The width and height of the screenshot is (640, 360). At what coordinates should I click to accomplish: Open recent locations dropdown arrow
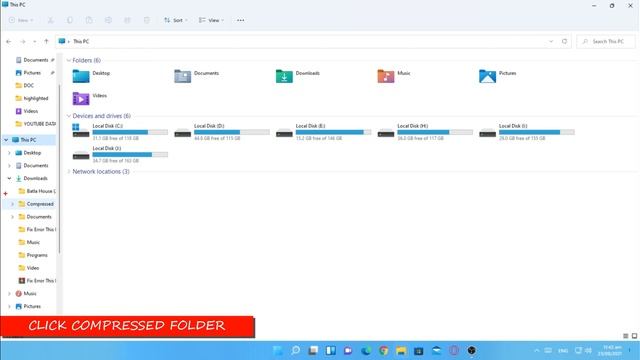click(35, 41)
